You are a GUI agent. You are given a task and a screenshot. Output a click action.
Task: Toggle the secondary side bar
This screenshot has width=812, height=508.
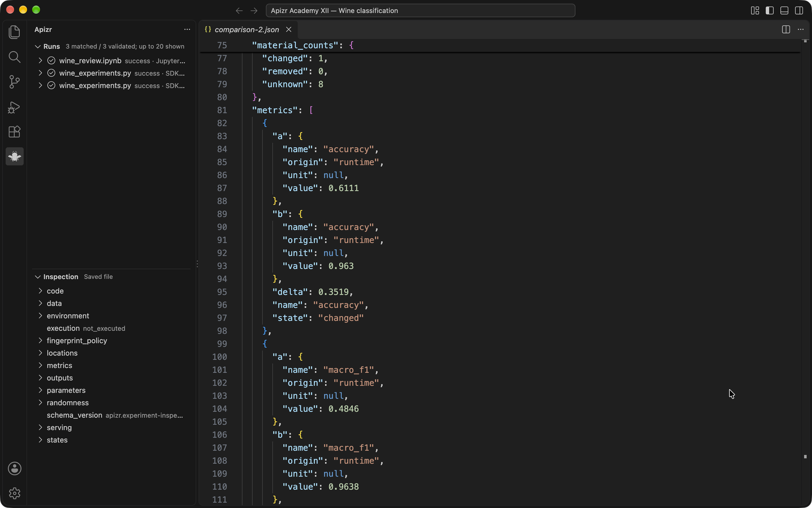[799, 11]
